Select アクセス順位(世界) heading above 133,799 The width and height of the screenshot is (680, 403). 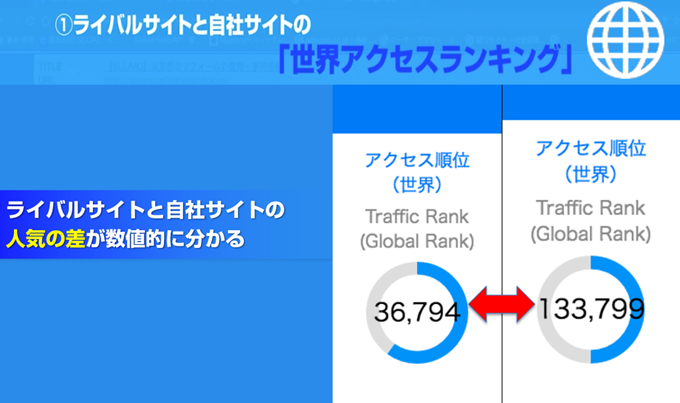(591, 161)
